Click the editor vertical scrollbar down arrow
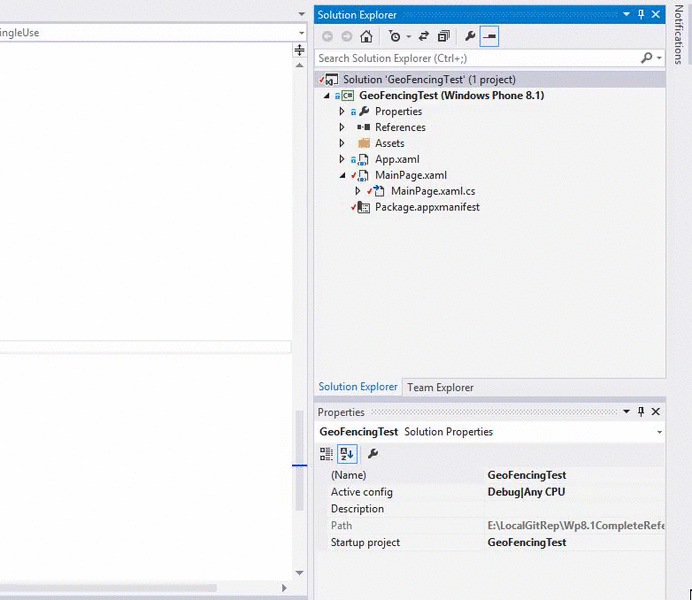This screenshot has height=600, width=692. click(299, 573)
